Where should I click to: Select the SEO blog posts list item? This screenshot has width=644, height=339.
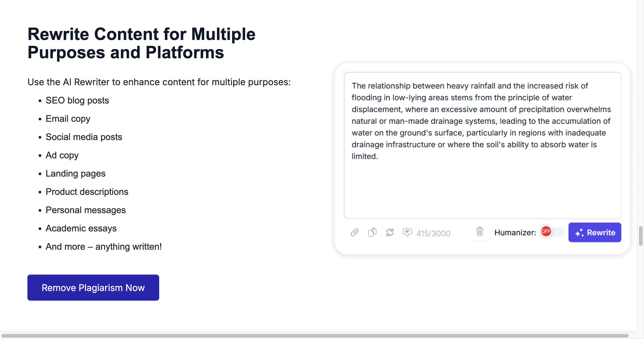click(x=77, y=100)
